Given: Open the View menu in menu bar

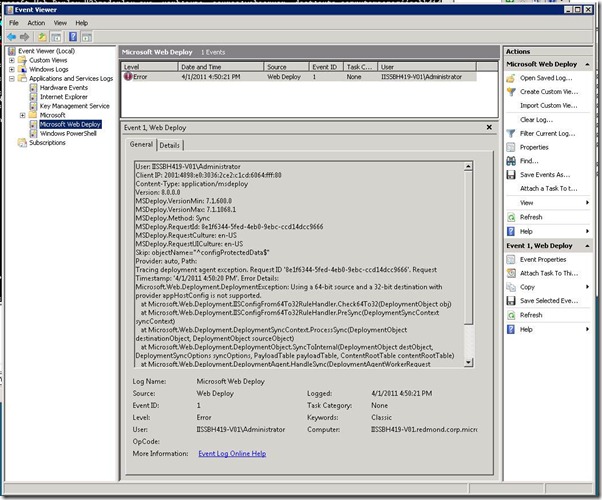Looking at the screenshot, I should 60,23.
